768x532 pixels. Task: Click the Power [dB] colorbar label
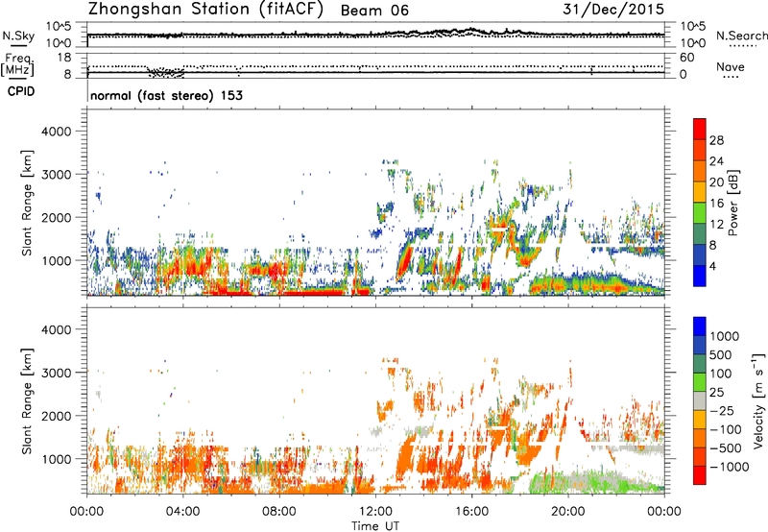[732, 203]
